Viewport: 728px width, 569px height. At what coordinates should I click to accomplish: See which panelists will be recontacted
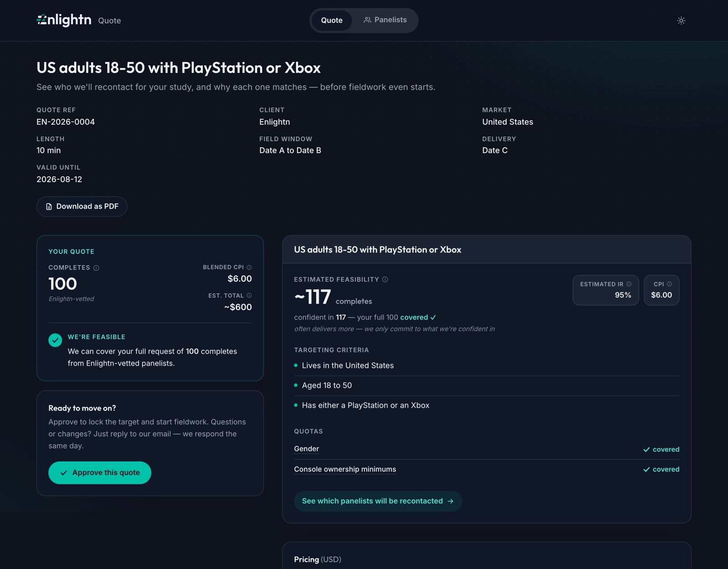coord(378,501)
